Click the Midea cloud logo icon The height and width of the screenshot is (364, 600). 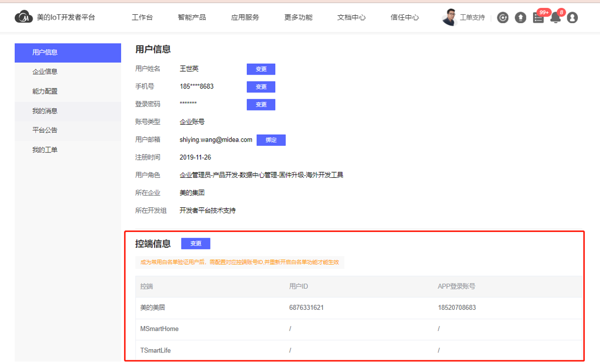pos(24,17)
